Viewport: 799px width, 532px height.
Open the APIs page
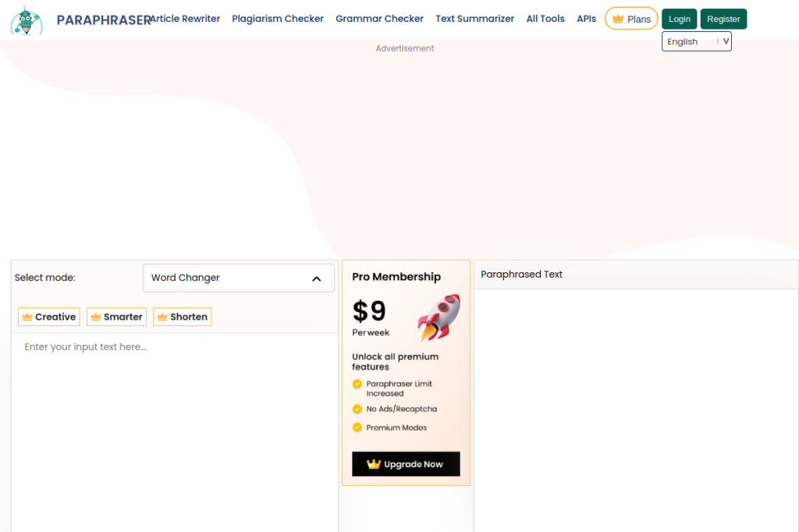pyautogui.click(x=586, y=19)
